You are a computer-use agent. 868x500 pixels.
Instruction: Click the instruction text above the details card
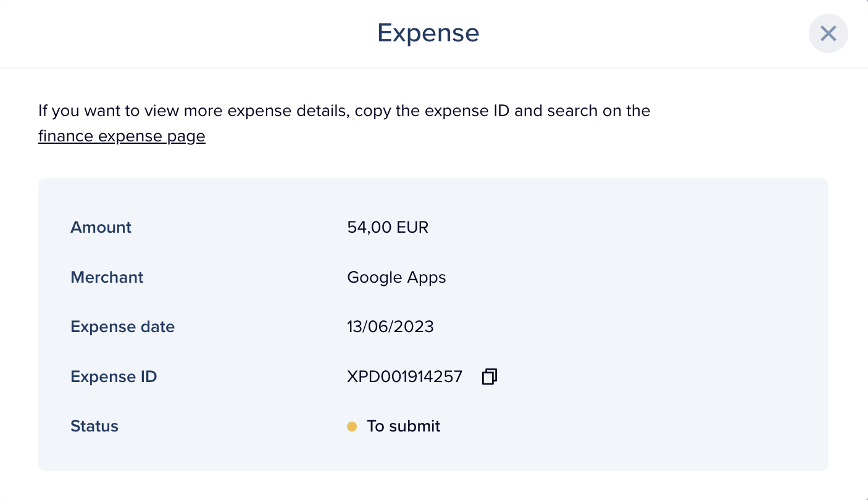click(344, 110)
